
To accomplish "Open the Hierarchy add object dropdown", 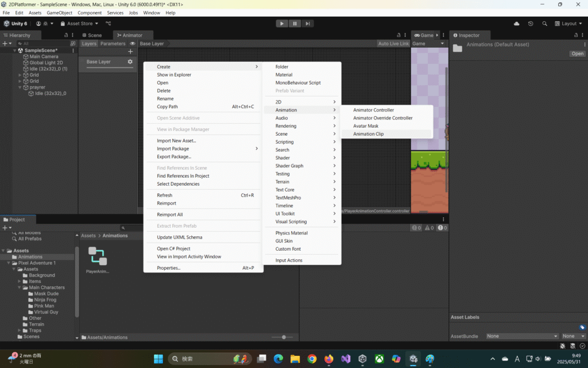I will tap(7, 44).
